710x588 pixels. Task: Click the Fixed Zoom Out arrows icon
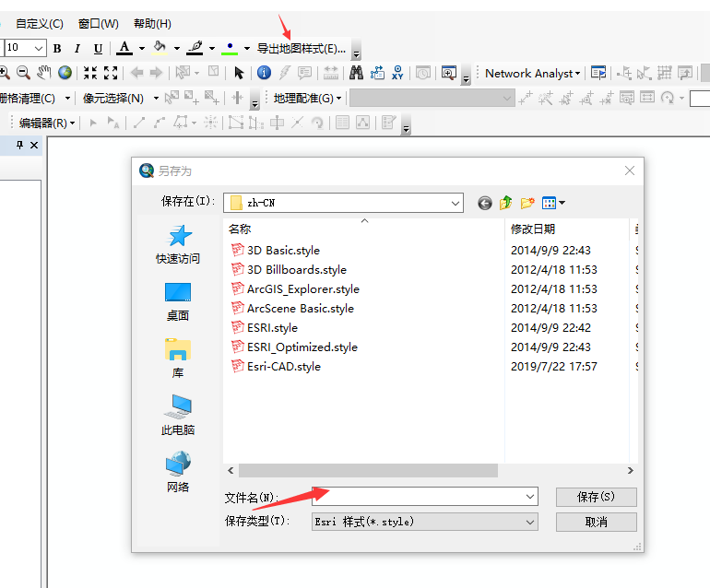pos(111,73)
